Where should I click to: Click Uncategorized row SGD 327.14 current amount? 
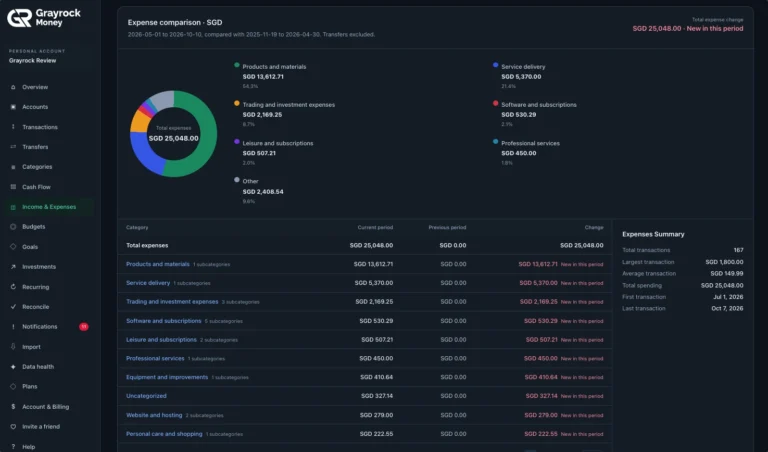(377, 396)
